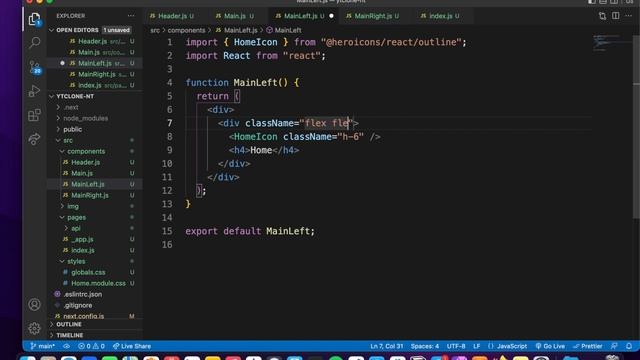Open the Explorer view in the activity bar
The height and width of the screenshot is (360, 640).
(x=34, y=19)
